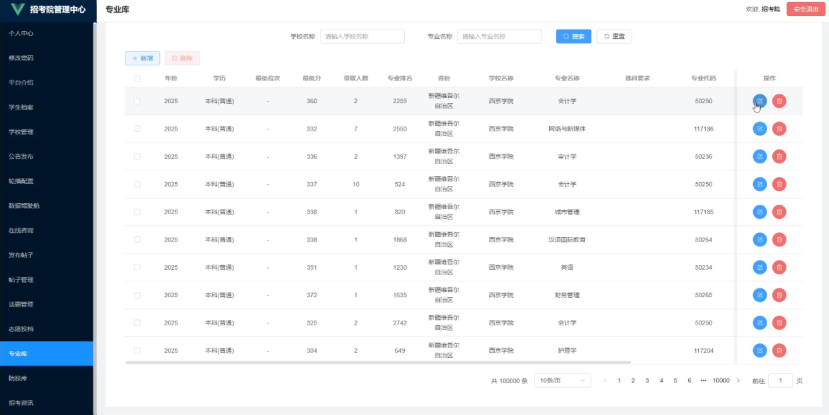Delete the 财务管理 row
Image resolution: width=829 pixels, height=415 pixels.
[779, 295]
